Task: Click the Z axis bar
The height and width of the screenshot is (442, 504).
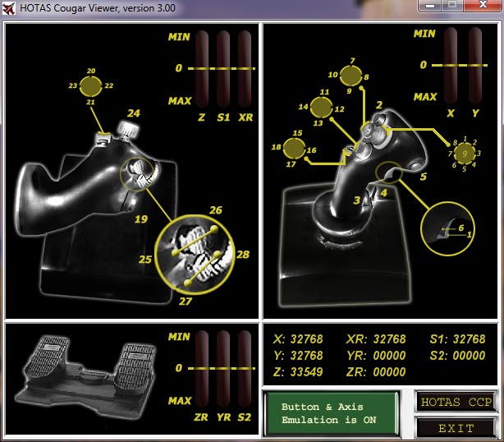Action: 202,68
